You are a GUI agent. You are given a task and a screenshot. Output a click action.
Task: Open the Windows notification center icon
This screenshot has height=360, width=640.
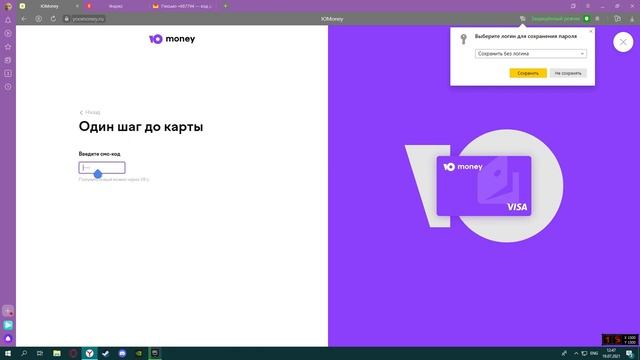point(630,353)
